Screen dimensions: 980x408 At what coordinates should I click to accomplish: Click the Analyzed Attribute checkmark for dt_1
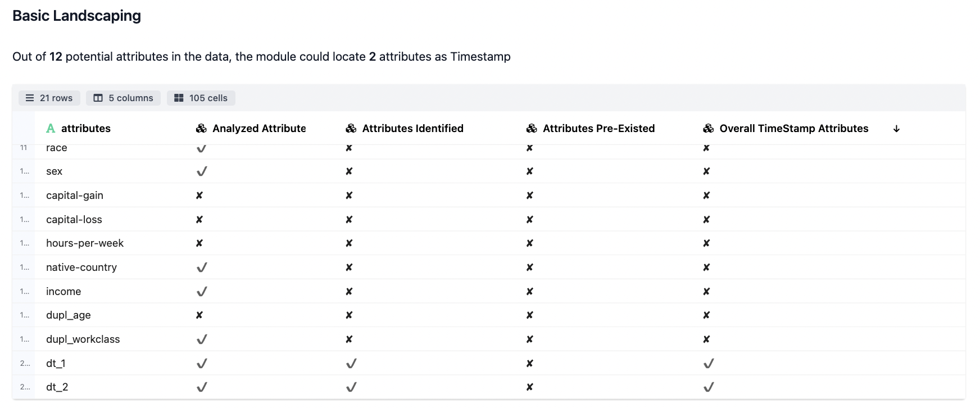(x=202, y=364)
